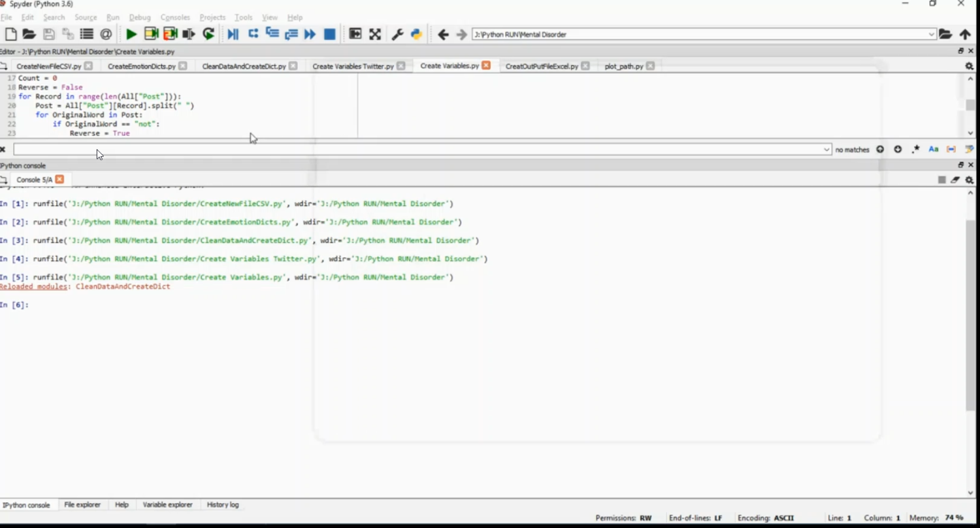This screenshot has height=528, width=980.
Task: Toggle whole words search option
Action: click(951, 150)
